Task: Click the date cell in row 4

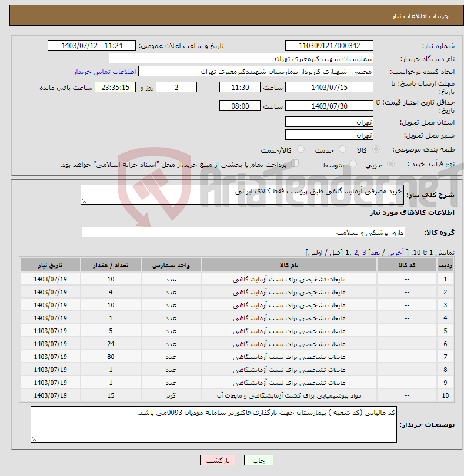Action: [50, 318]
